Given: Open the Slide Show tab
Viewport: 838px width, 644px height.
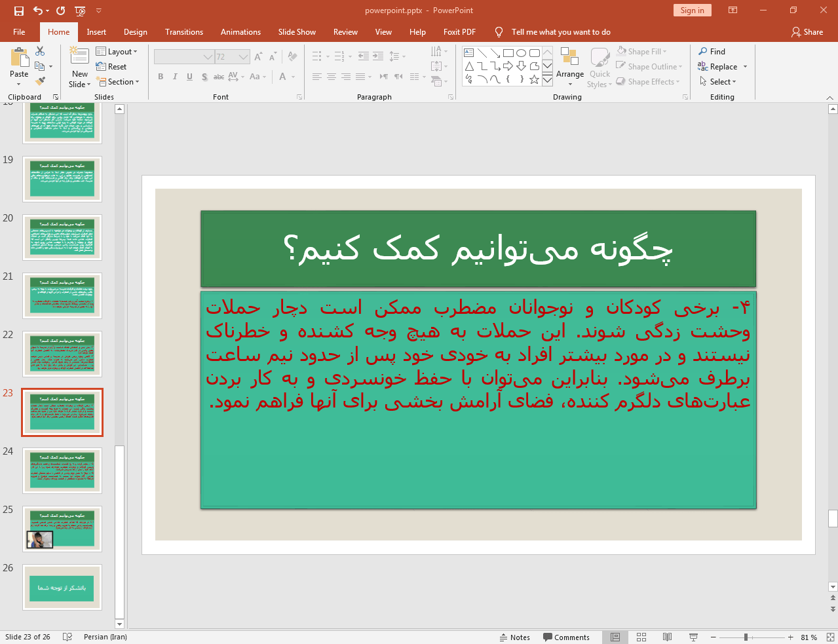Looking at the screenshot, I should [x=297, y=32].
